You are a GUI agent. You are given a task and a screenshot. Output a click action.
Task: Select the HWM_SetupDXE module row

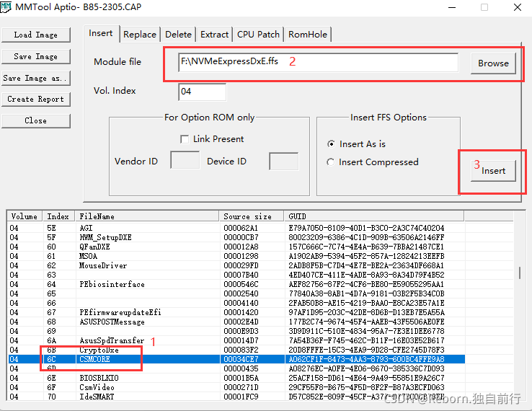coord(236,237)
